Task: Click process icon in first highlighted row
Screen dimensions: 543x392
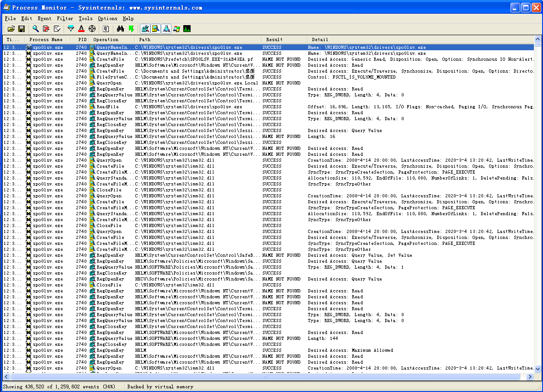Action: [28, 48]
